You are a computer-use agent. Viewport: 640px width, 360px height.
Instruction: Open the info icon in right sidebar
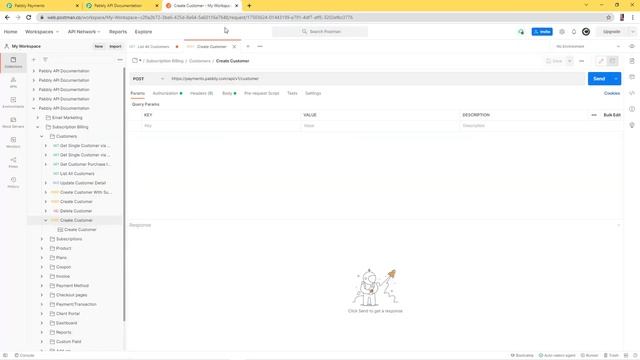pos(632,109)
